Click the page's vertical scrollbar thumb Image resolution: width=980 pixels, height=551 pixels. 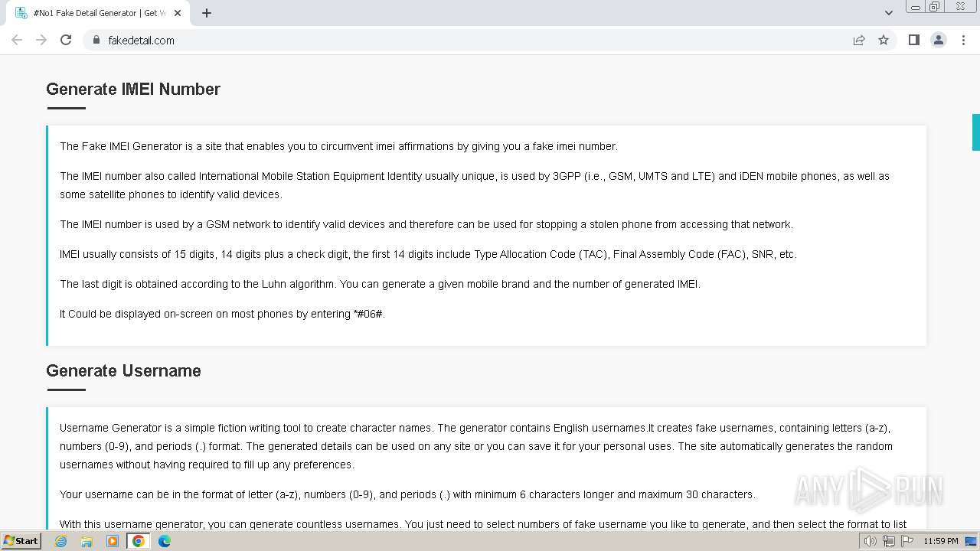click(975, 132)
